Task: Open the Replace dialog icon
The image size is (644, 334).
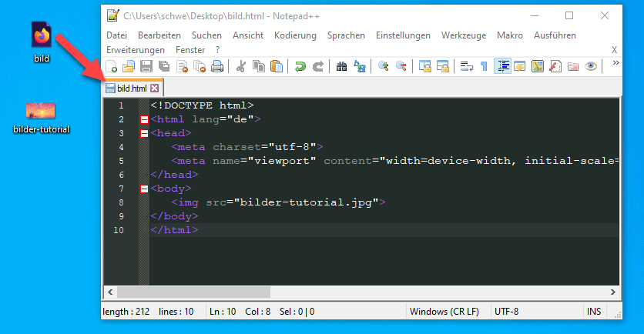Action: (x=360, y=66)
